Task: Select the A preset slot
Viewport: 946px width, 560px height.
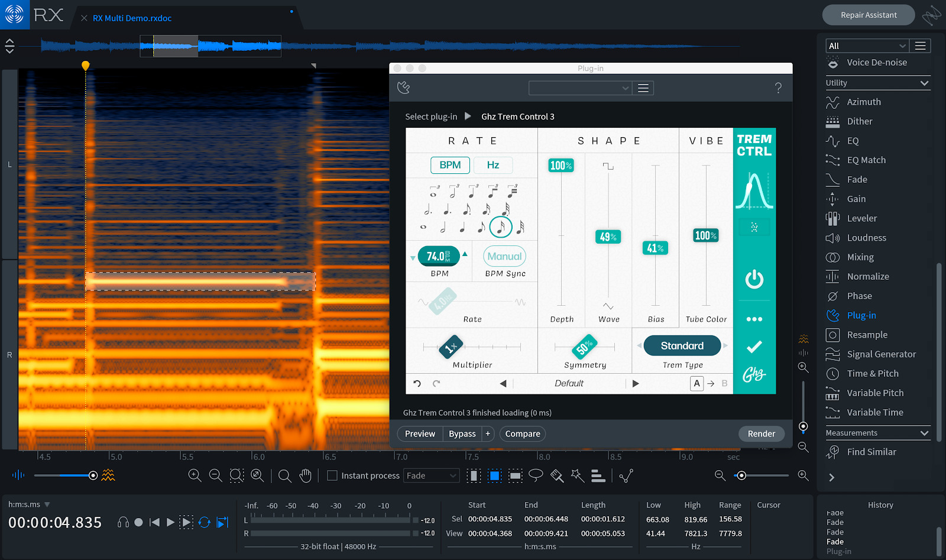Action: (697, 383)
